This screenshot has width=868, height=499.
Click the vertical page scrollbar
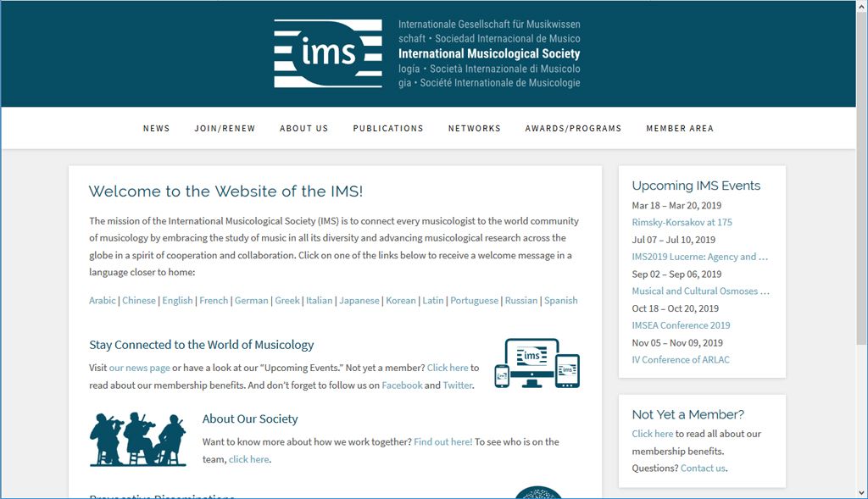tap(861, 254)
